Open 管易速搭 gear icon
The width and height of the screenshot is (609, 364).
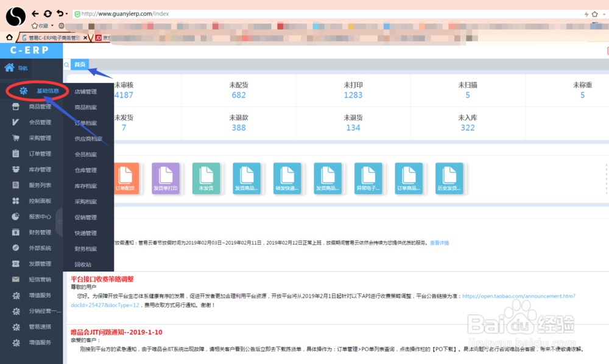point(16,327)
